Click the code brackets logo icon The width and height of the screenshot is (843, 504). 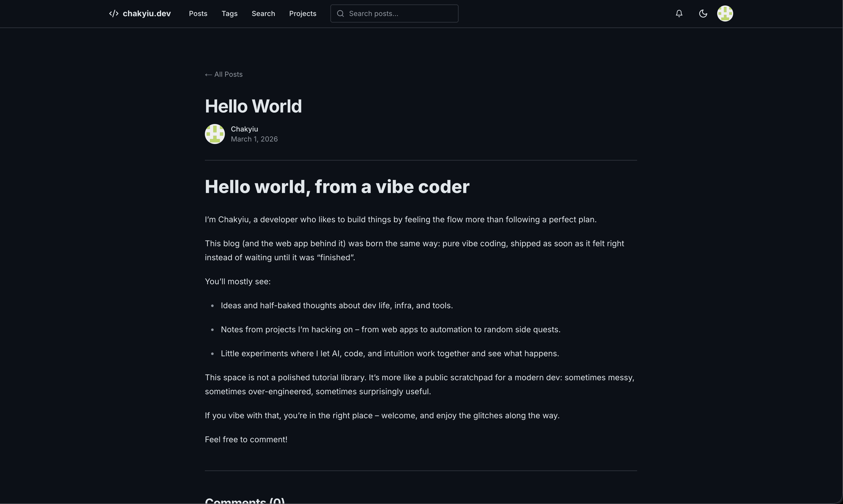pyautogui.click(x=114, y=13)
